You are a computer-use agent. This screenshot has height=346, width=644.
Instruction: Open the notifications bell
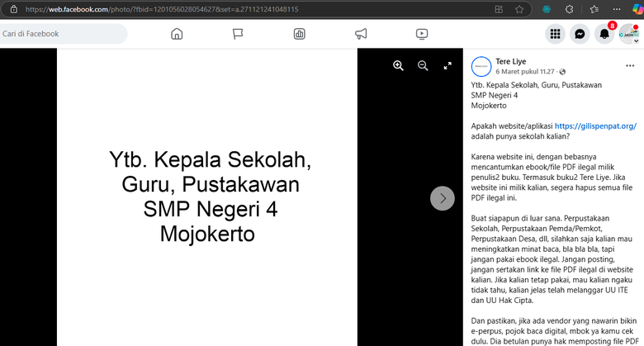pyautogui.click(x=605, y=34)
